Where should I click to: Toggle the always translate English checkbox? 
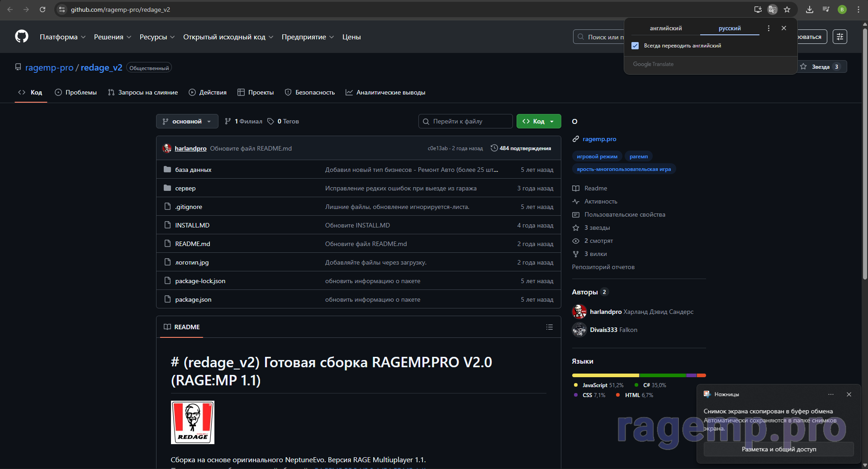(635, 46)
